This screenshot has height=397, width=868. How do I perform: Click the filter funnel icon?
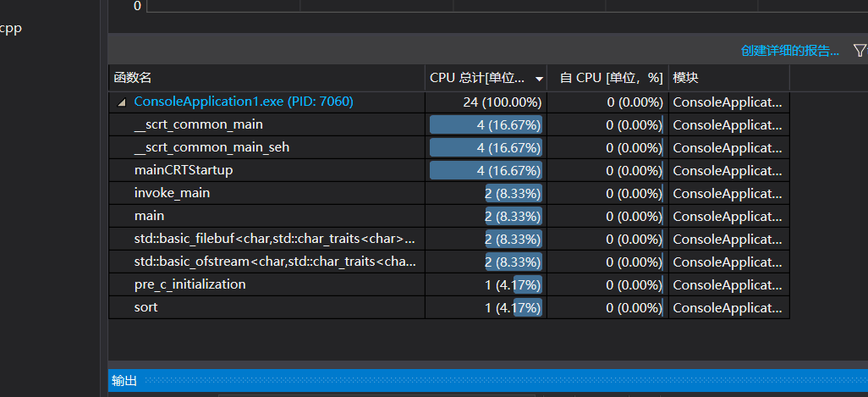[860, 51]
